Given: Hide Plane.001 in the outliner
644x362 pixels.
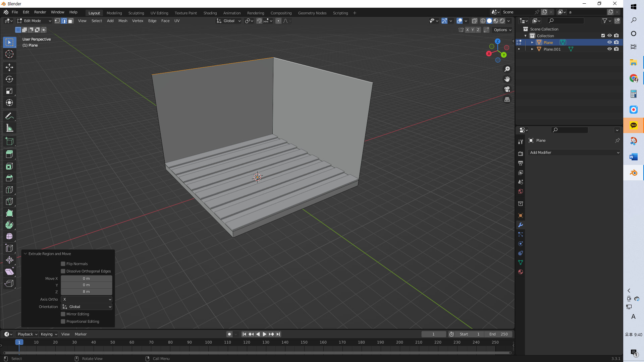Looking at the screenshot, I should pyautogui.click(x=609, y=49).
